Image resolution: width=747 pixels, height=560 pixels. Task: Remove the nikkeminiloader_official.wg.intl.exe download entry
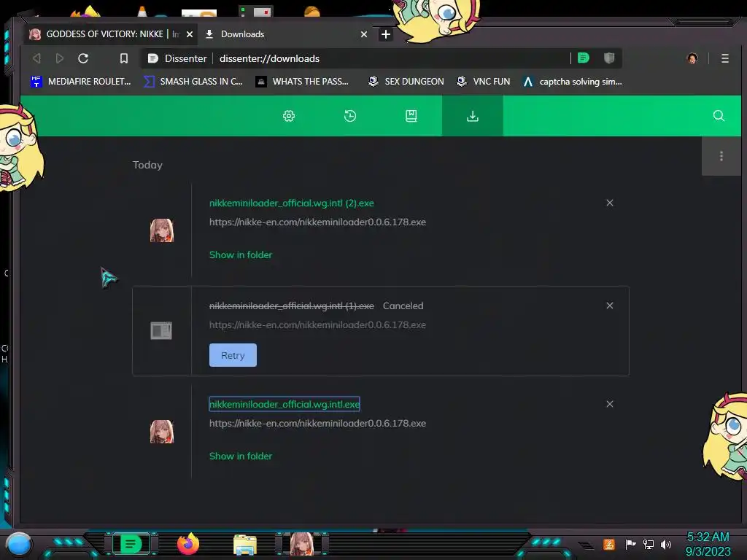(x=609, y=404)
